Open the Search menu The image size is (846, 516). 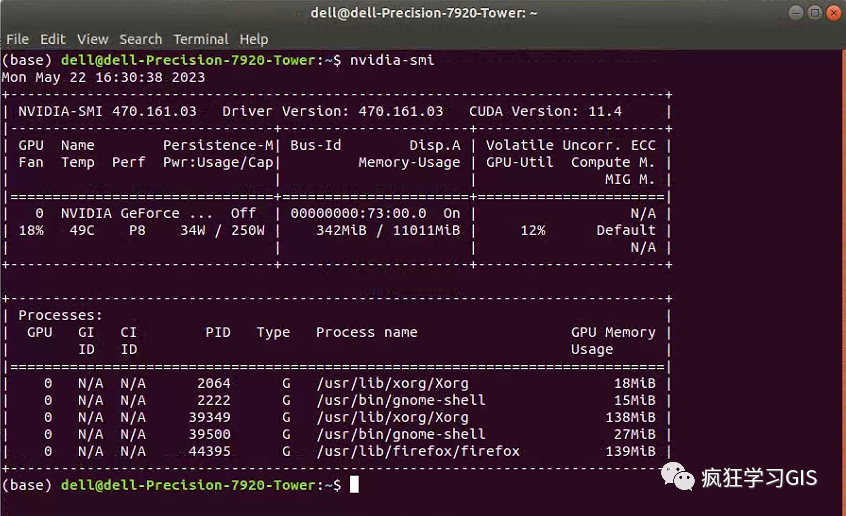tap(140, 39)
